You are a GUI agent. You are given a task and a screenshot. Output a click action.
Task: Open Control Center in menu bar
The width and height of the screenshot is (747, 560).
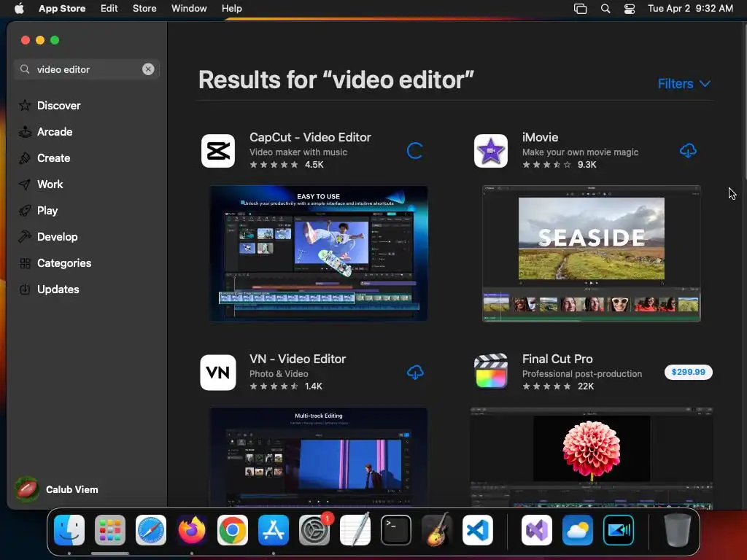[630, 9]
